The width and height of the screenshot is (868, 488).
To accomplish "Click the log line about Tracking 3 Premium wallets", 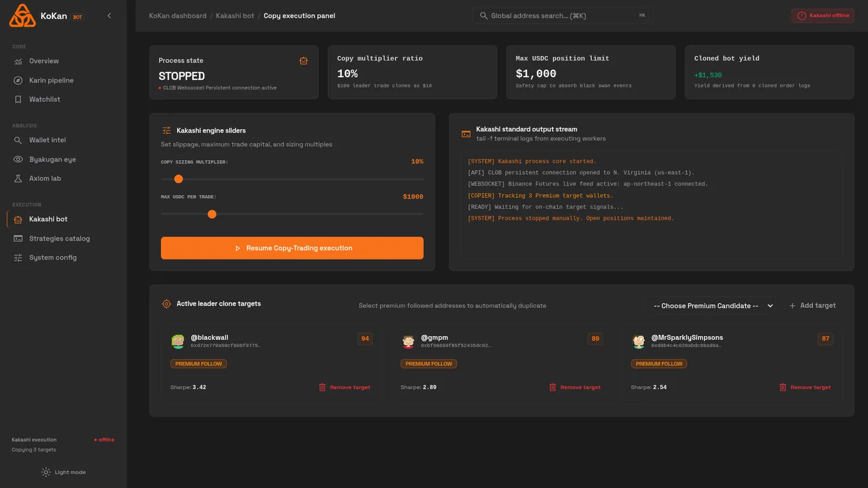I will (x=540, y=196).
